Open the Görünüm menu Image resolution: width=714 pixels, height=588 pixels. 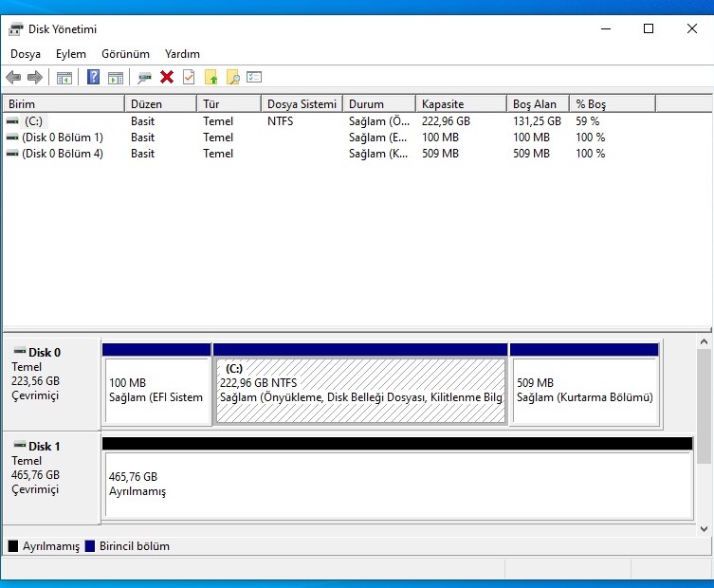[125, 54]
